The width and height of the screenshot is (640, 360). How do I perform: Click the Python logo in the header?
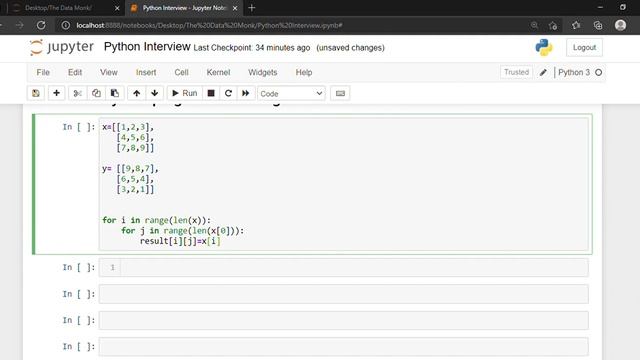[x=544, y=47]
